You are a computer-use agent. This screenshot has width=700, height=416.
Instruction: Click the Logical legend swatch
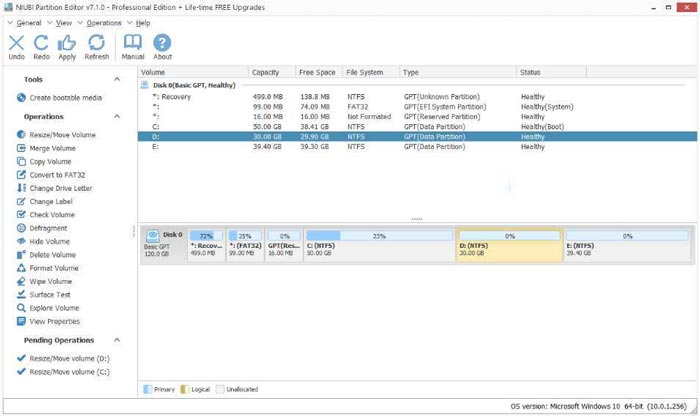(x=185, y=389)
